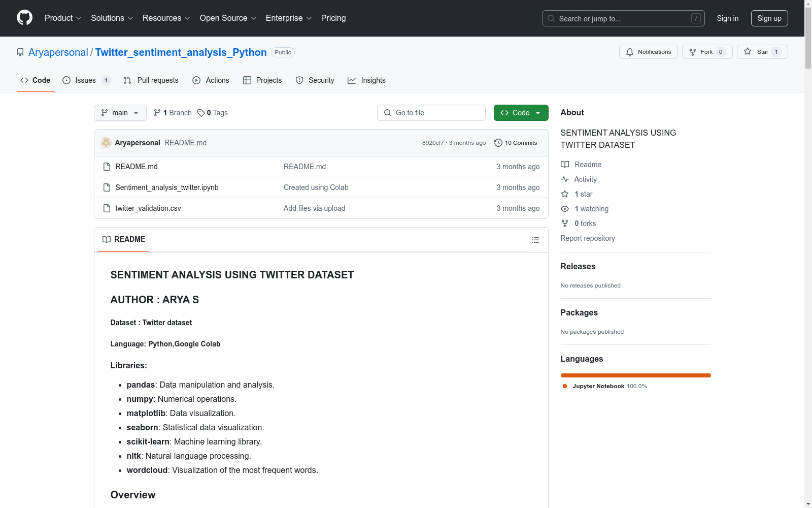
Task: View the Security tab
Action: 315,80
